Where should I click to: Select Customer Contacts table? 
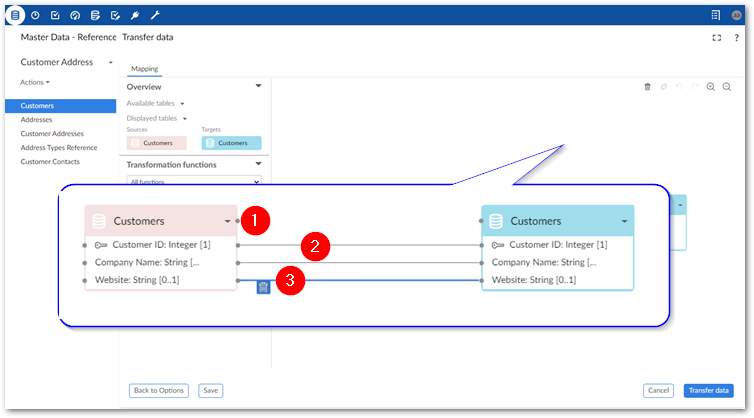tap(50, 162)
